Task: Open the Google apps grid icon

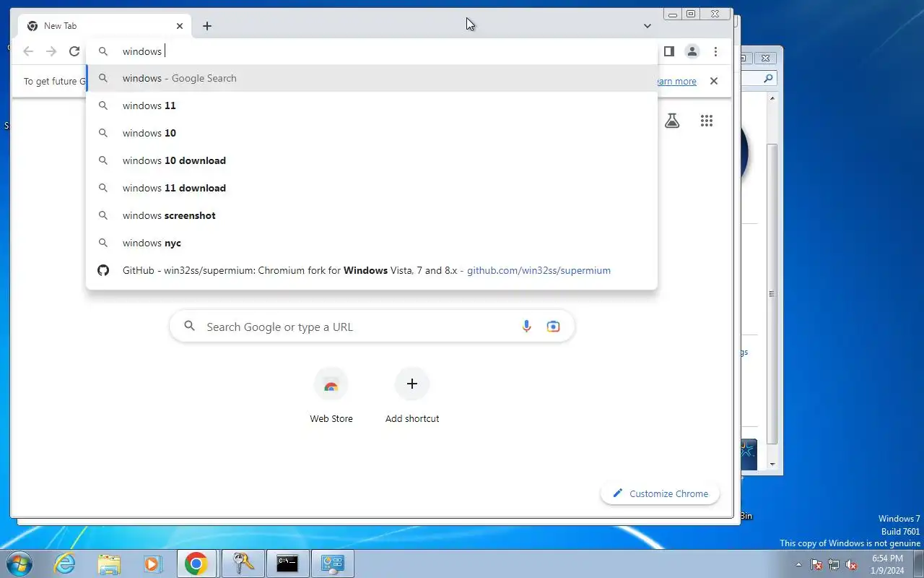Action: (x=707, y=121)
